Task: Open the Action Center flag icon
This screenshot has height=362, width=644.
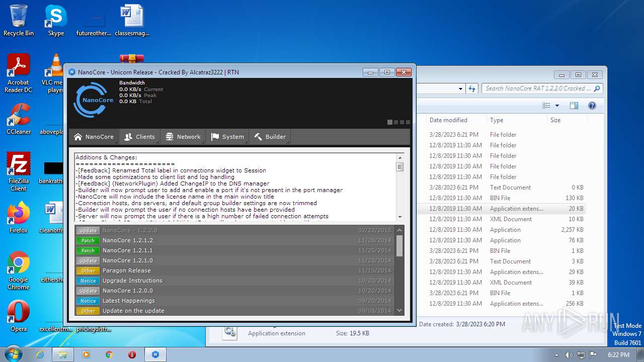Action: pos(593,355)
